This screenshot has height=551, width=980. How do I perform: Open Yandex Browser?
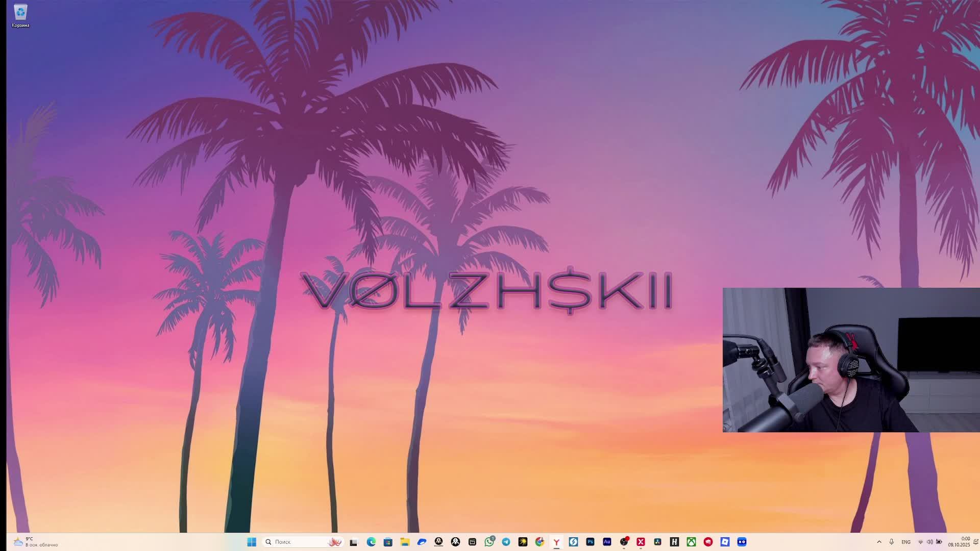[x=556, y=542]
